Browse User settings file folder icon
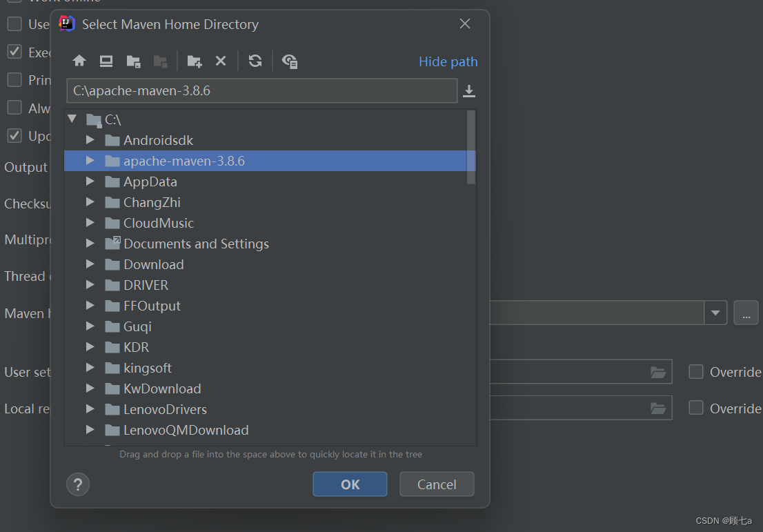763x532 pixels. pyautogui.click(x=658, y=373)
